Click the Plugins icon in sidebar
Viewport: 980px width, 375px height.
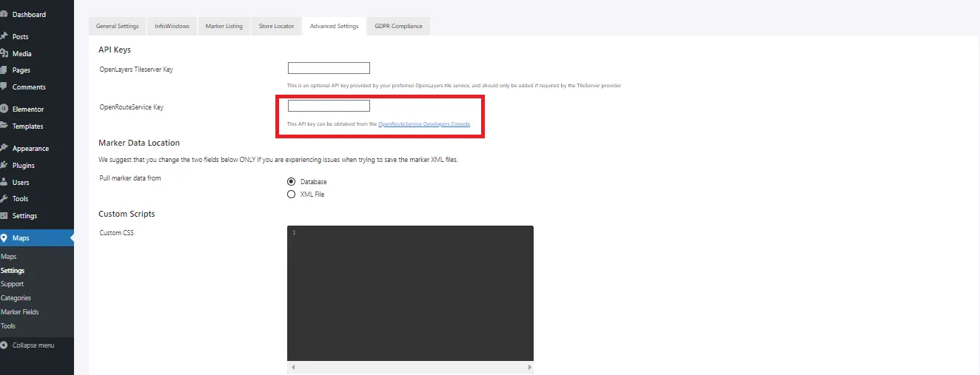point(4,166)
